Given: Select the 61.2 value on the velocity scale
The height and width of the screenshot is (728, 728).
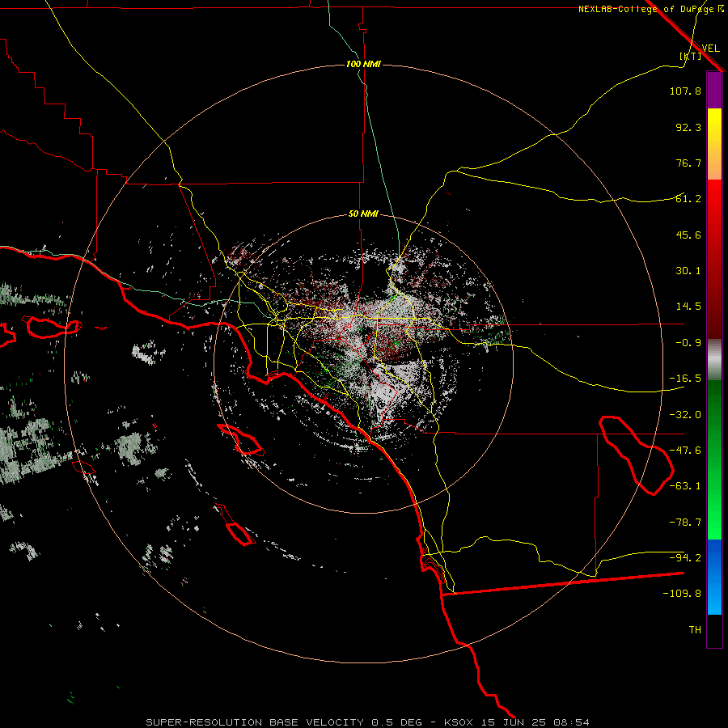Looking at the screenshot, I should pos(688,199).
